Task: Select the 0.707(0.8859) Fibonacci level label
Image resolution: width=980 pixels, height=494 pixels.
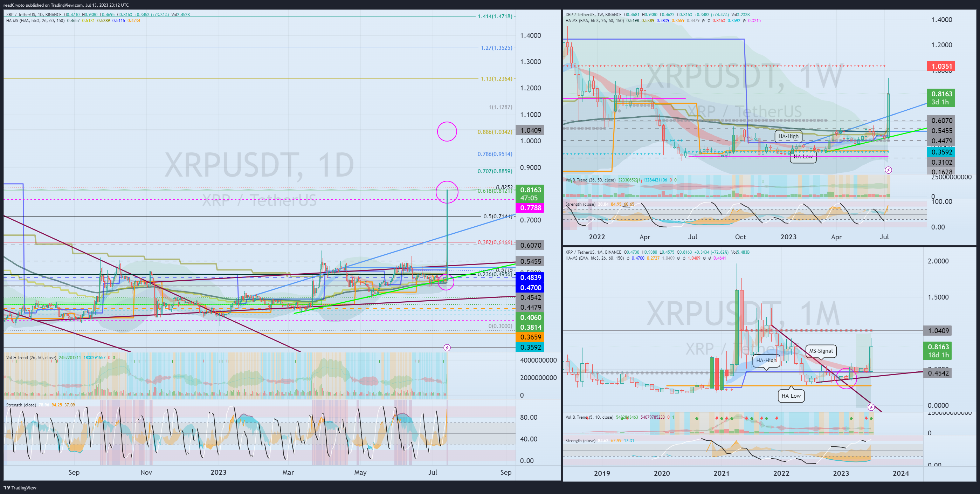Action: click(495, 171)
